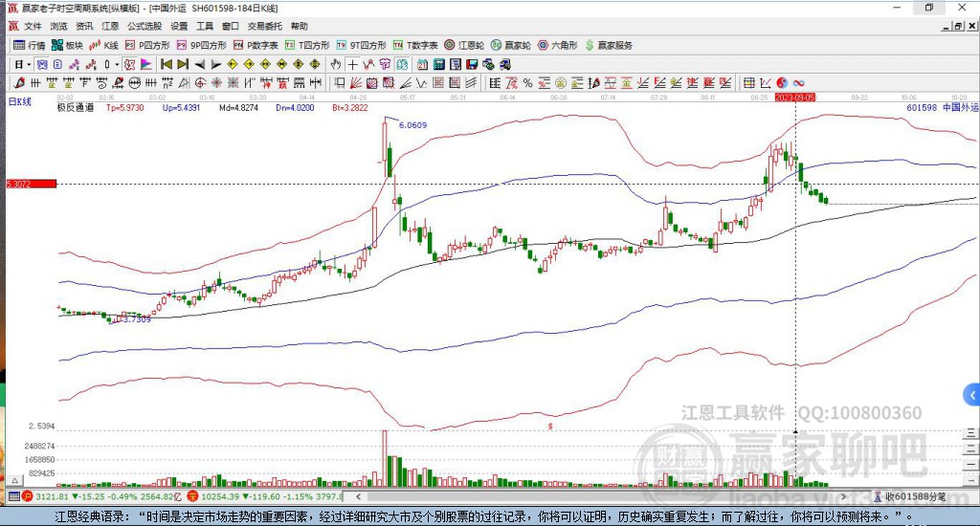Open 赢家服务 from toolbar

click(x=609, y=45)
